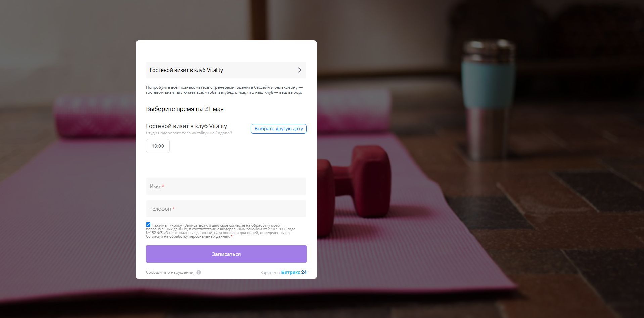
Task: Click the question mark help icon
Action: click(199, 272)
